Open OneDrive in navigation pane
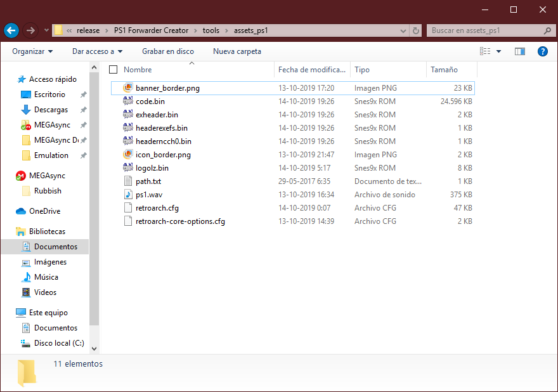Viewport: 558px width, 392px height. coord(44,211)
